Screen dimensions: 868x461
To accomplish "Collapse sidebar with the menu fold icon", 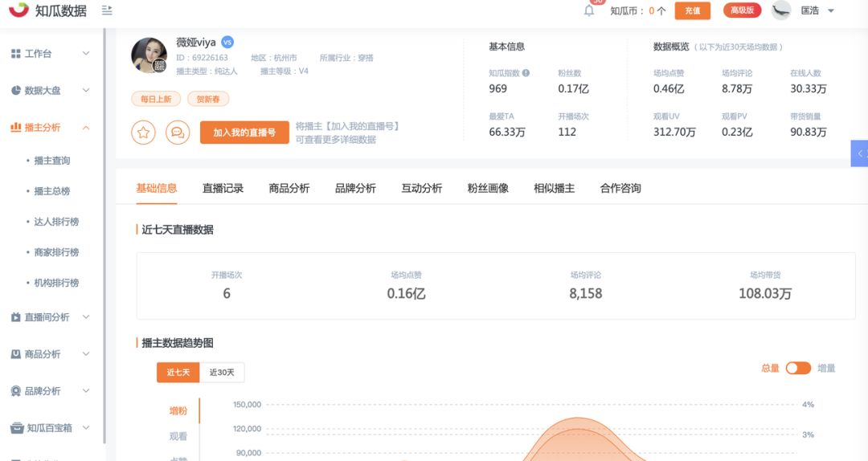I will pyautogui.click(x=108, y=10).
